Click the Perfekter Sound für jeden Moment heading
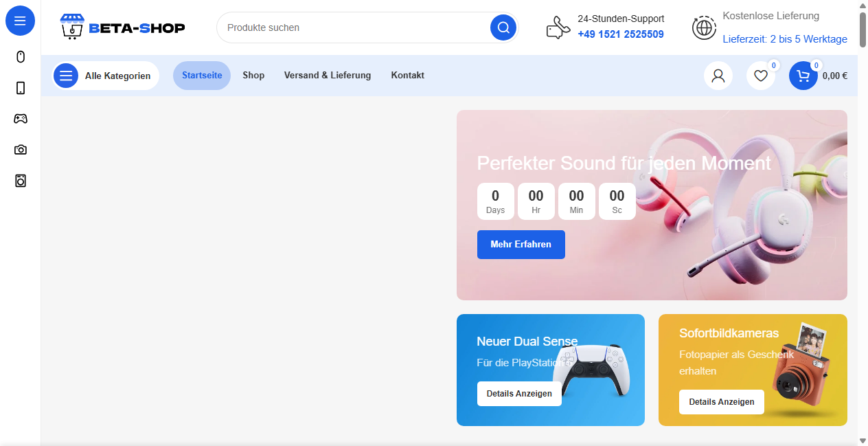868x446 pixels. pyautogui.click(x=624, y=164)
